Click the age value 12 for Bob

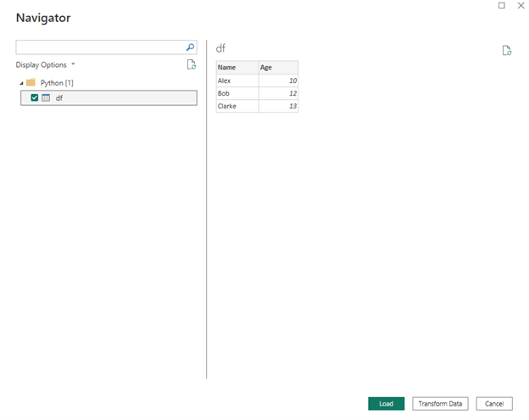tap(278, 93)
